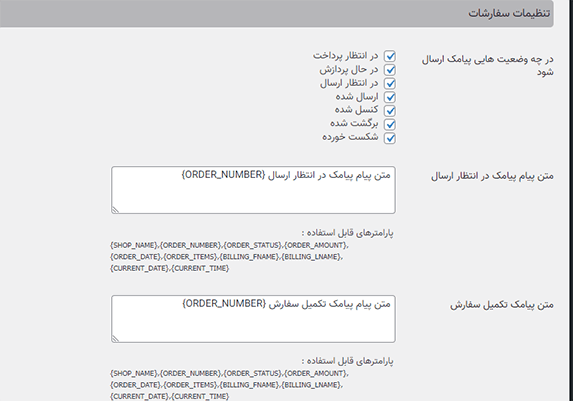The image size is (573, 401).
Task: Uncheck the در انتظار پرداخت checkbox
Action: point(390,56)
